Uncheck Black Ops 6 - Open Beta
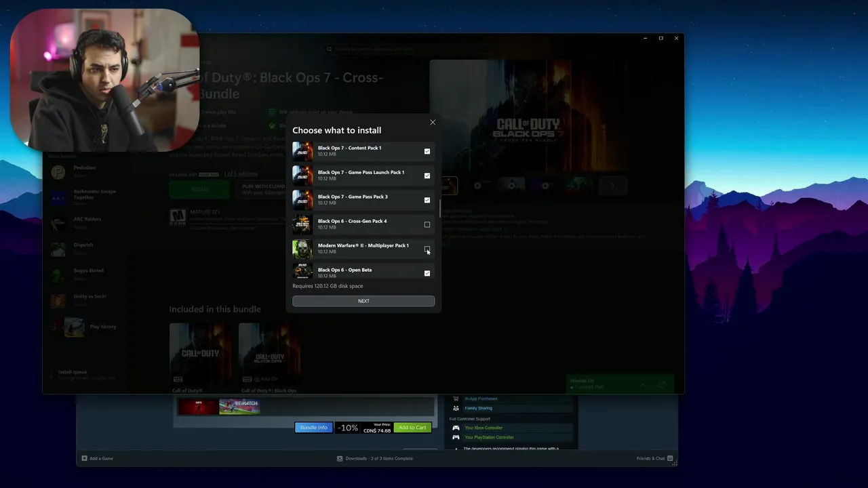868x488 pixels. click(427, 273)
